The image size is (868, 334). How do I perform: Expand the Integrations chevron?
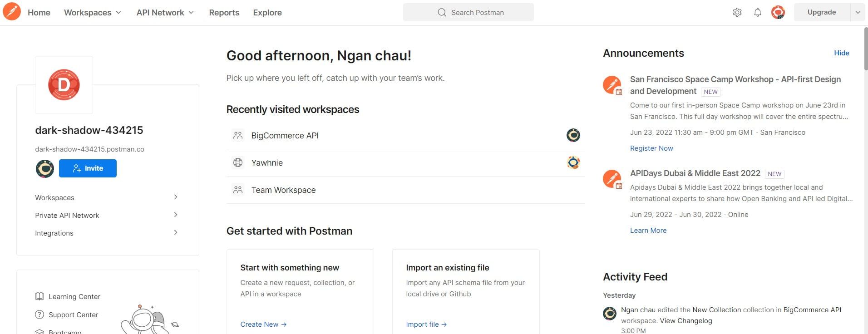click(x=176, y=232)
